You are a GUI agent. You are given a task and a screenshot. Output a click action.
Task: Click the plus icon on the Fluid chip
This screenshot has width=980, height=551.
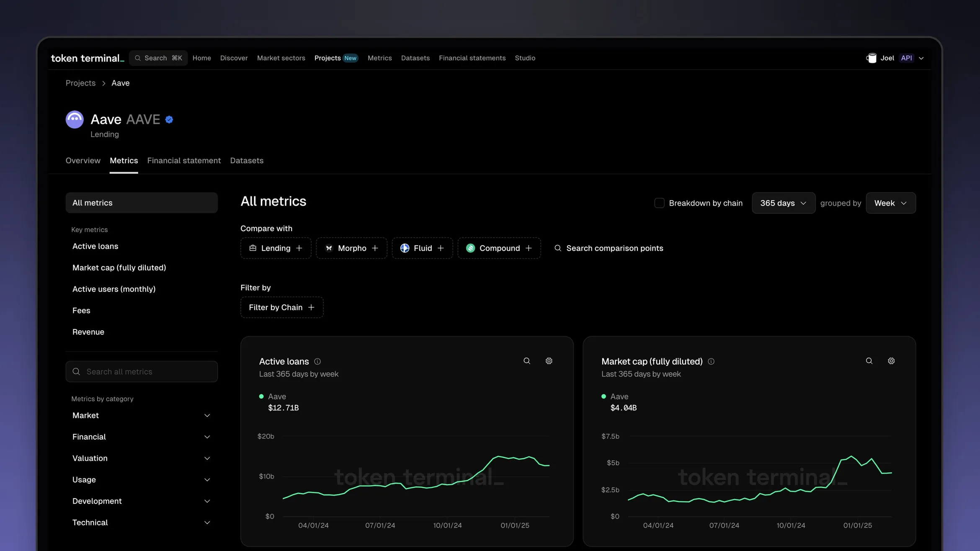point(441,248)
